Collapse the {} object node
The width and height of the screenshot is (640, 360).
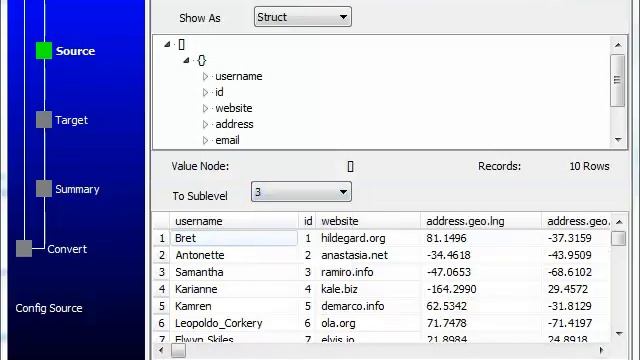[x=186, y=60]
